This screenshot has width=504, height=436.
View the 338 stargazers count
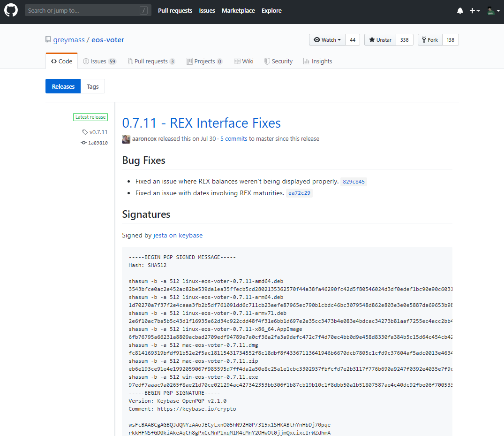[x=404, y=40]
